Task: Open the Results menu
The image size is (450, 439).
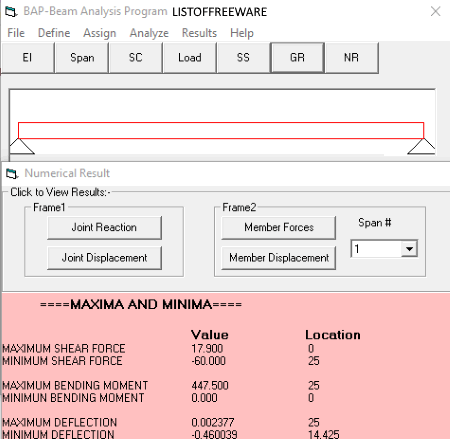Action: 199,33
